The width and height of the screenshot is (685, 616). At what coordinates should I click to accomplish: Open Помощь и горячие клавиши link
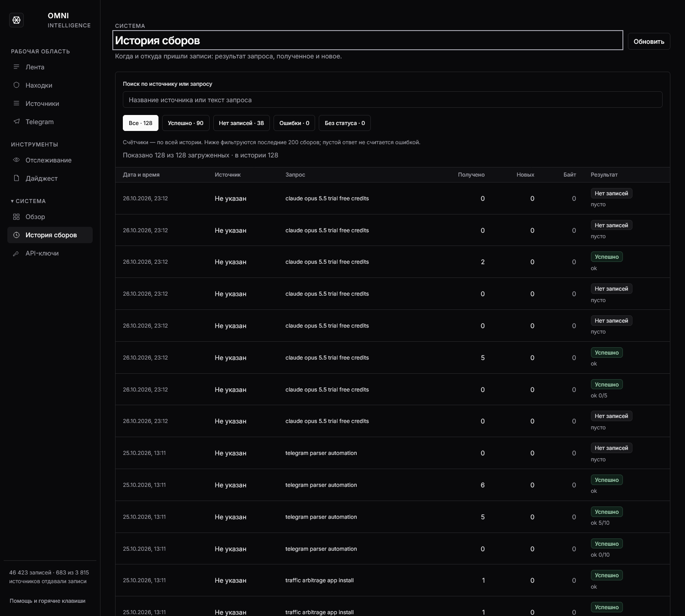(x=47, y=601)
